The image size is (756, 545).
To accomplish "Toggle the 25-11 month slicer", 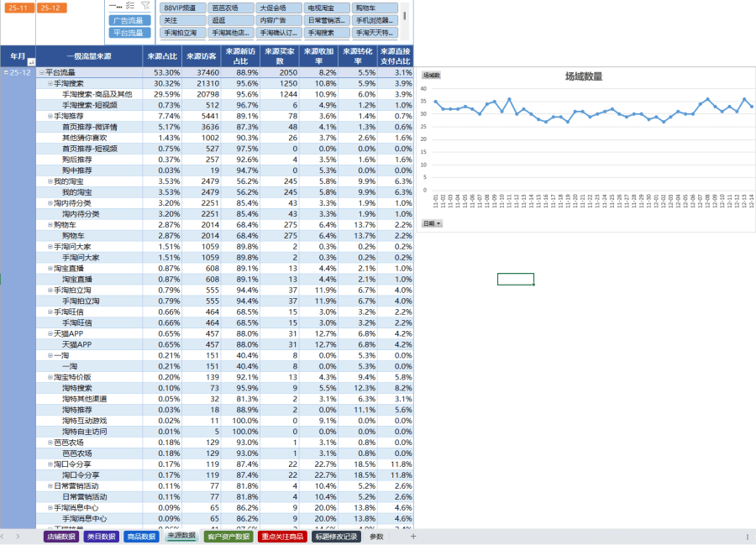I will (x=18, y=8).
